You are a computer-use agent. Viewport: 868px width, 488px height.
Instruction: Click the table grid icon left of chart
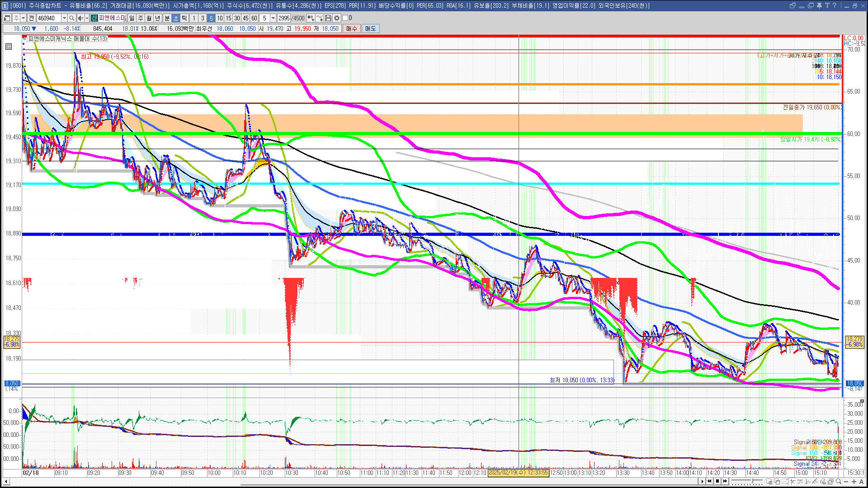point(9,47)
